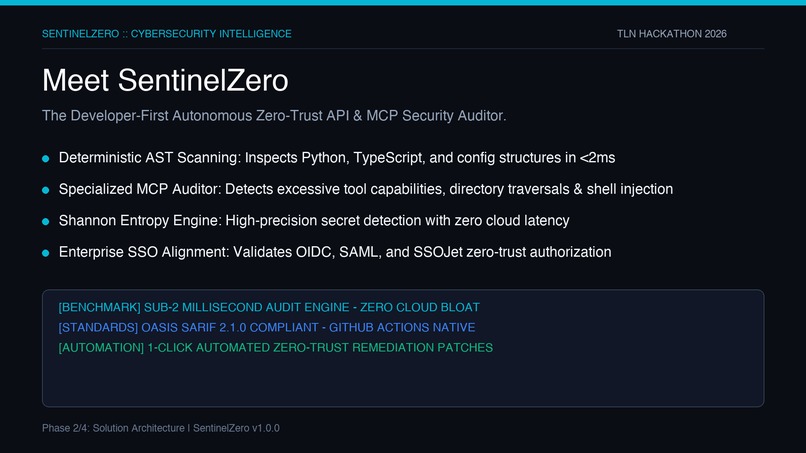
Task: Click the 'Phase 2/4: Solution Architecture' footer text
Action: point(161,428)
